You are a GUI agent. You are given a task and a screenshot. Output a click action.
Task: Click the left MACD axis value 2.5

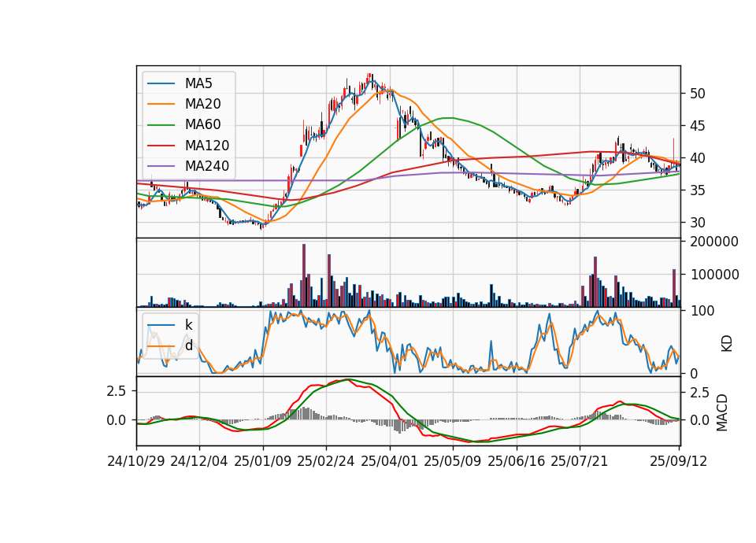click(117, 391)
